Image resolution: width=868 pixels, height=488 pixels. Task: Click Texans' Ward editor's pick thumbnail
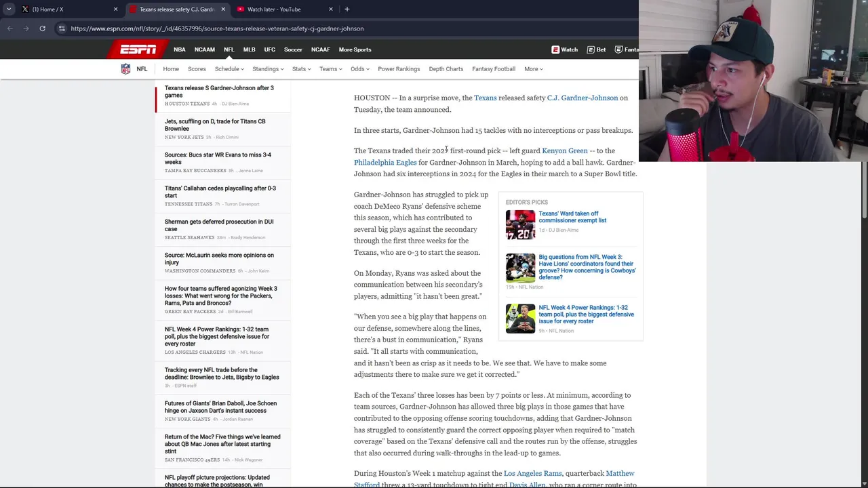click(520, 225)
